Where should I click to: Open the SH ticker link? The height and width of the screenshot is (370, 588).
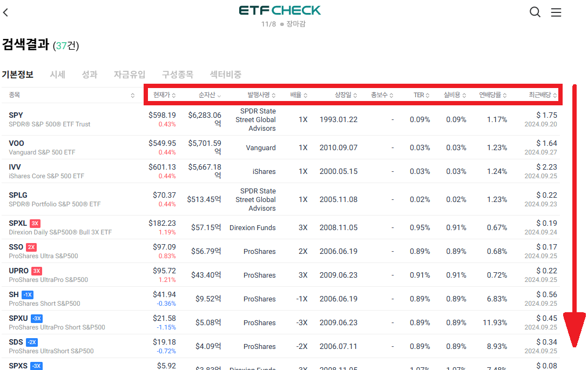click(x=13, y=294)
